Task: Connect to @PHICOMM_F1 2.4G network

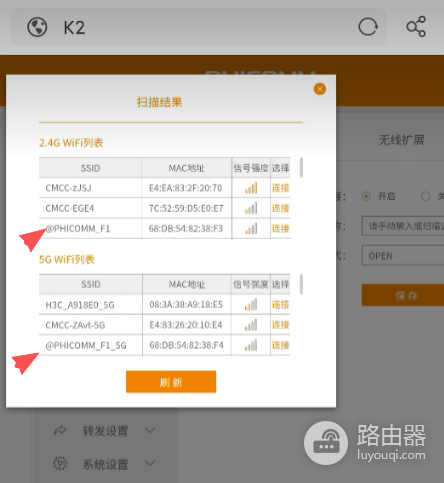Action: point(280,229)
